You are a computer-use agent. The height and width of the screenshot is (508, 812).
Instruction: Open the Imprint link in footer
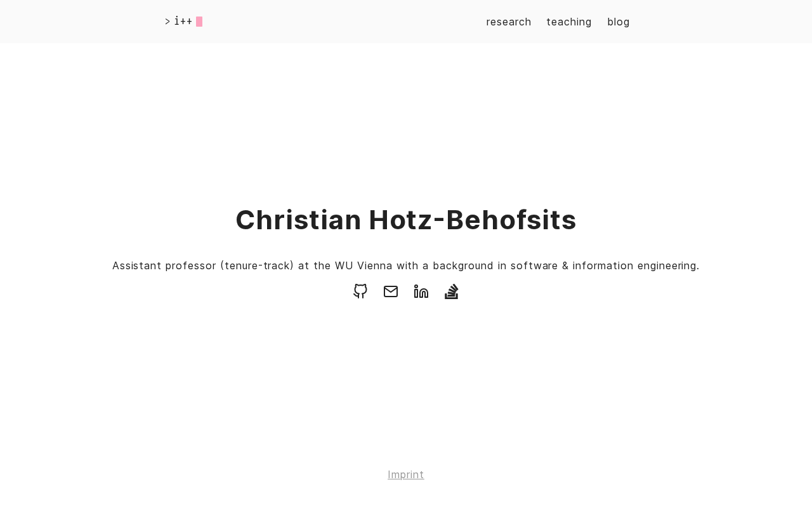pos(406,474)
